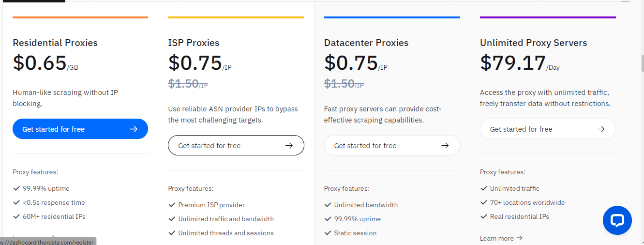Viewport: 644px width, 245px height.
Task: Click checkmark icon beside 99.99% uptime in Residential
Action: pos(16,188)
